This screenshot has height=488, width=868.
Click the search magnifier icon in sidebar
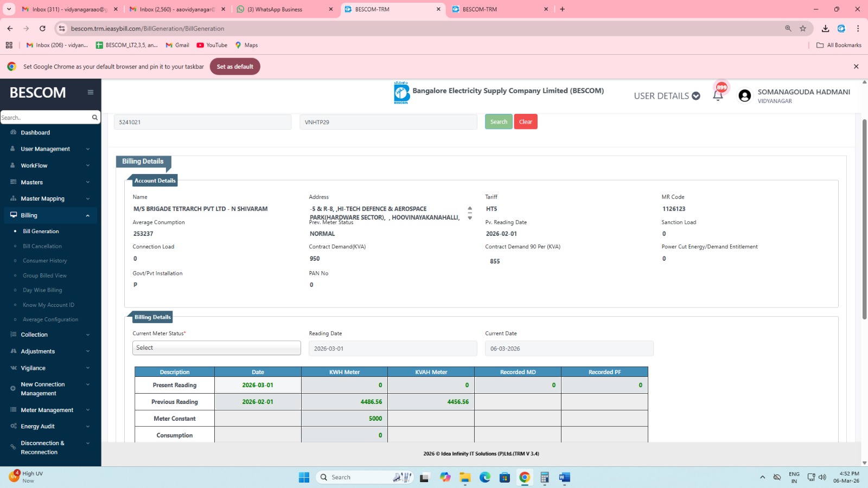pyautogui.click(x=95, y=117)
